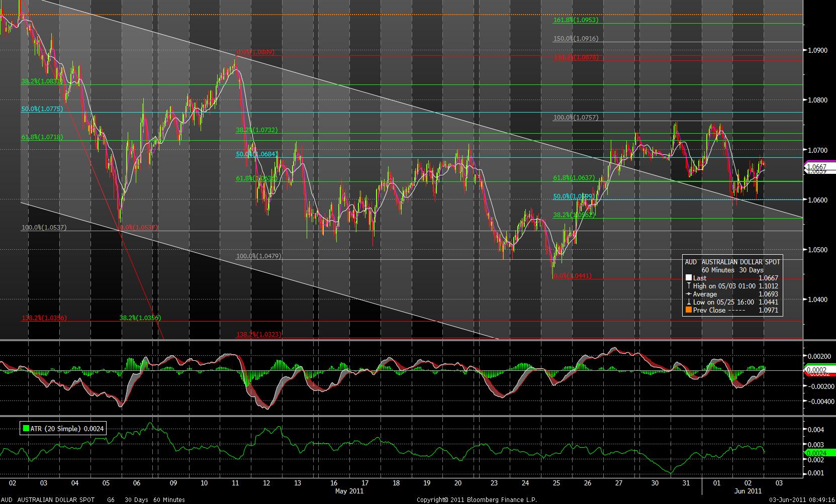The height and width of the screenshot is (504, 836).
Task: Click the green 0.0024 ATR value tag
Action: [x=815, y=453]
